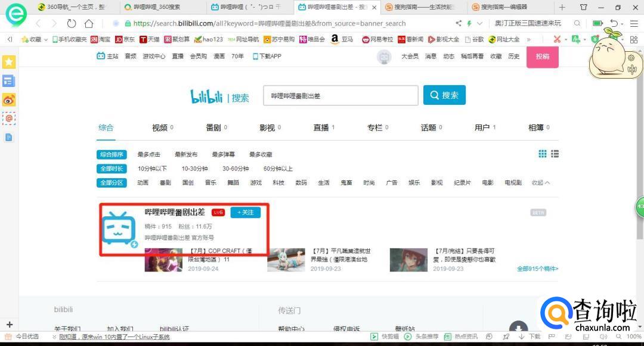Open the sidebar news panel icon
This screenshot has width=644, height=346.
(x=8, y=81)
